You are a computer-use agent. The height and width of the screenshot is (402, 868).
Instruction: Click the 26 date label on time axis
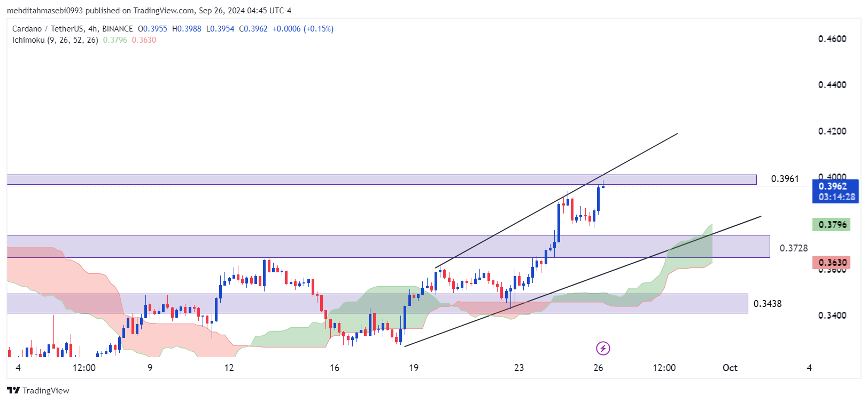coord(598,368)
